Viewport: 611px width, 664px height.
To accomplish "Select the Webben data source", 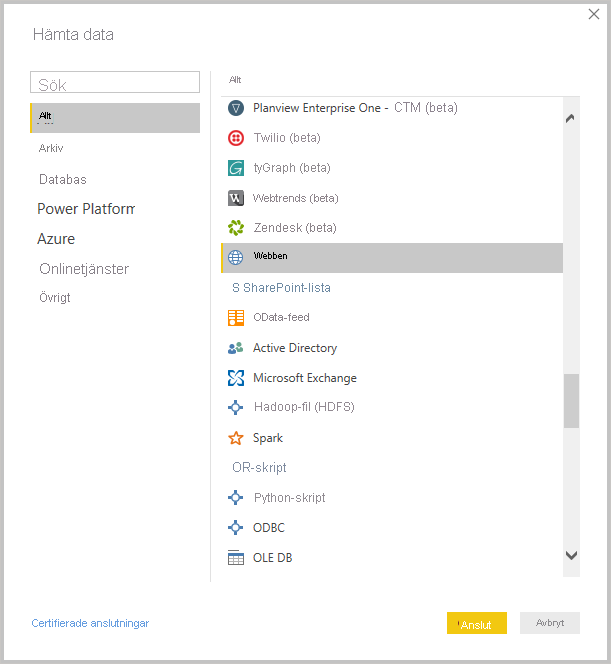I will tap(392, 258).
